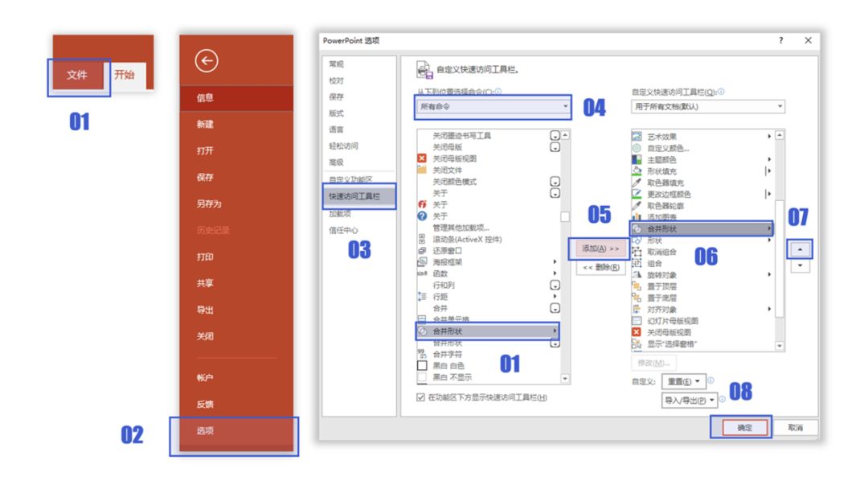The image size is (868, 489).
Task: Click the info icon beside 自定义快速访问工具栏(Q)
Action: (x=721, y=92)
